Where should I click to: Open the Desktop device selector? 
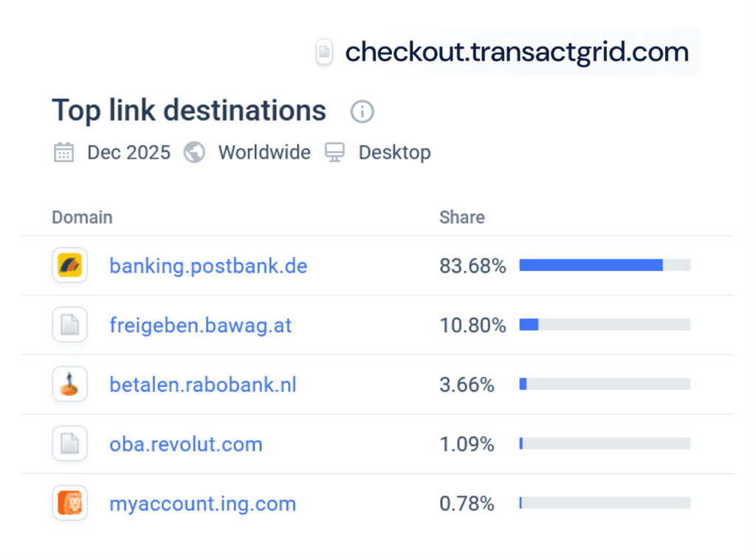point(394,152)
